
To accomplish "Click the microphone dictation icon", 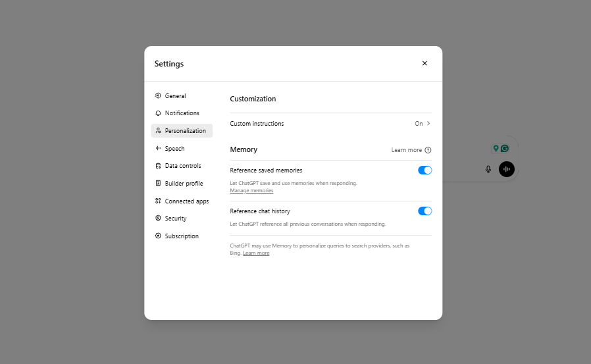I will (488, 169).
